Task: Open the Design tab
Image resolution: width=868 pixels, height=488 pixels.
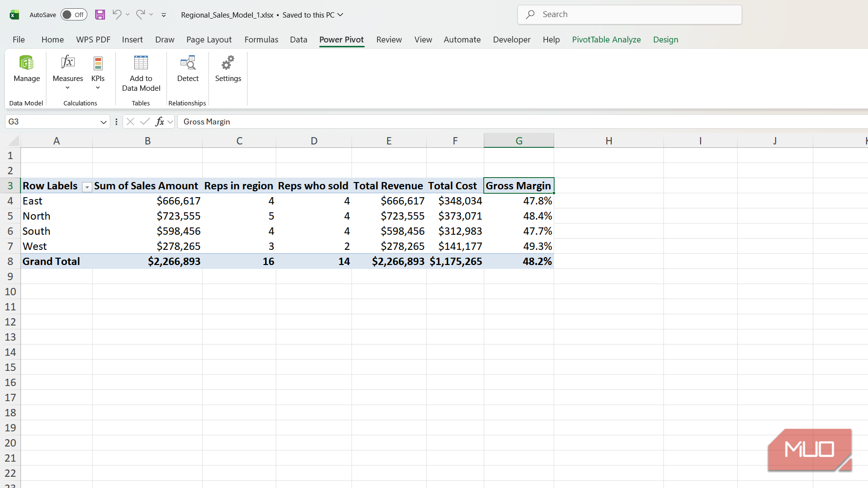Action: pos(665,40)
